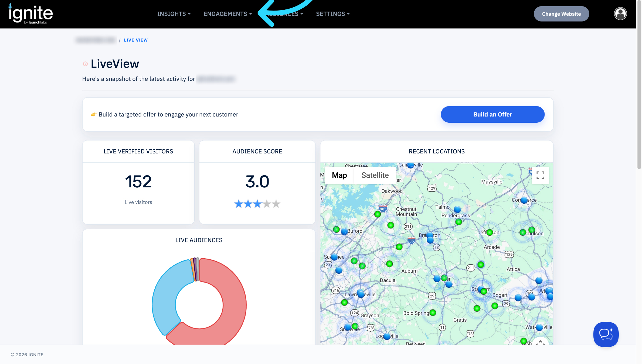Screen dimensions: 642x364
Task: Click the LiveView target icon beside heading
Action: pyautogui.click(x=85, y=64)
